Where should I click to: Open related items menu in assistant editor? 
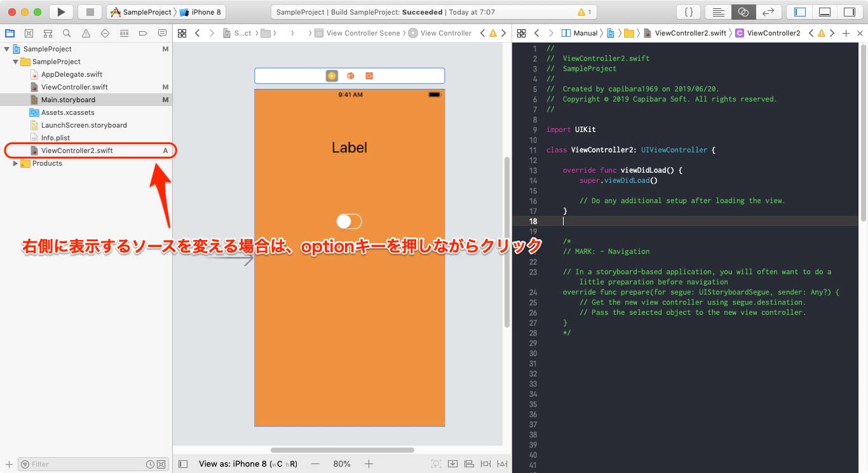click(x=522, y=33)
